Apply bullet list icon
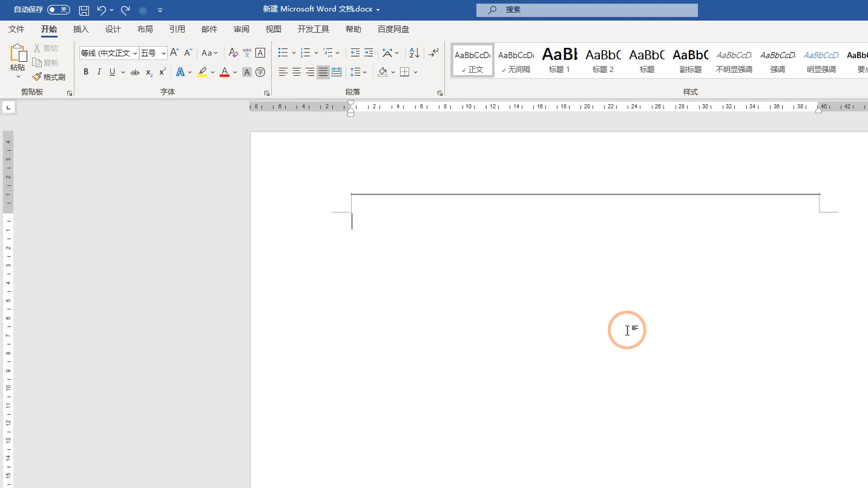Viewport: 868px width, 488px height. [283, 53]
